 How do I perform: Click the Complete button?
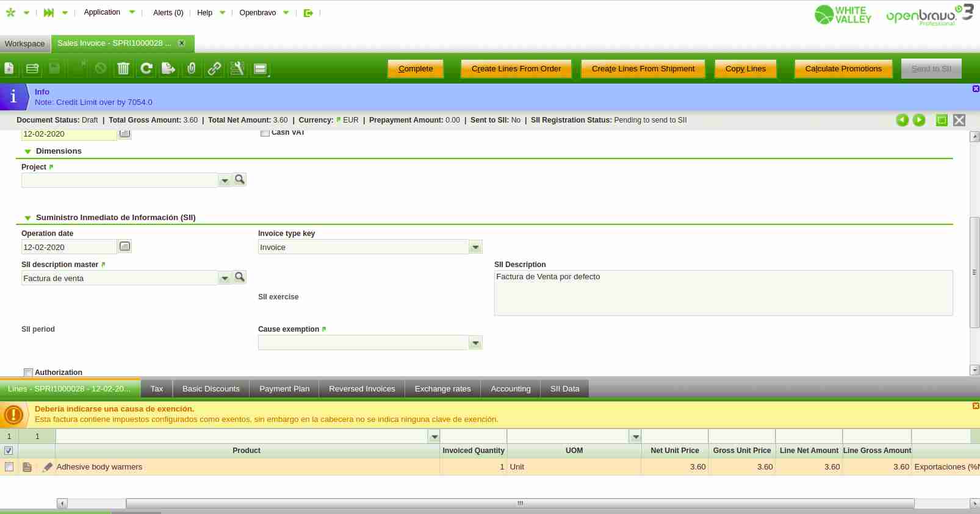(416, 69)
